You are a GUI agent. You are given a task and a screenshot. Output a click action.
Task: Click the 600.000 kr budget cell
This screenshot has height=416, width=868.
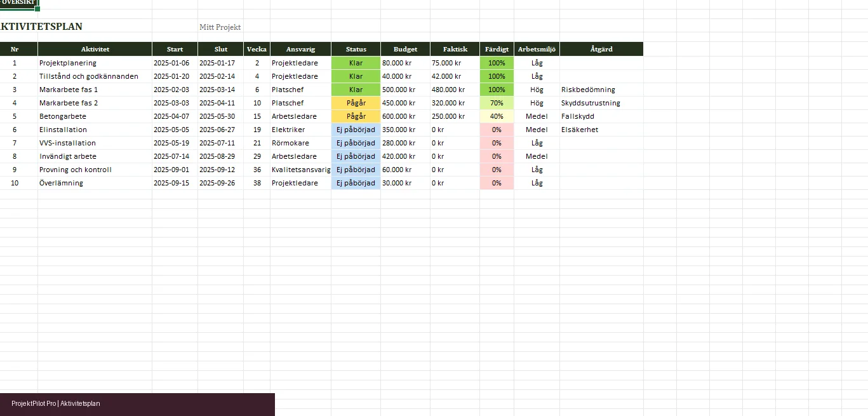point(406,116)
